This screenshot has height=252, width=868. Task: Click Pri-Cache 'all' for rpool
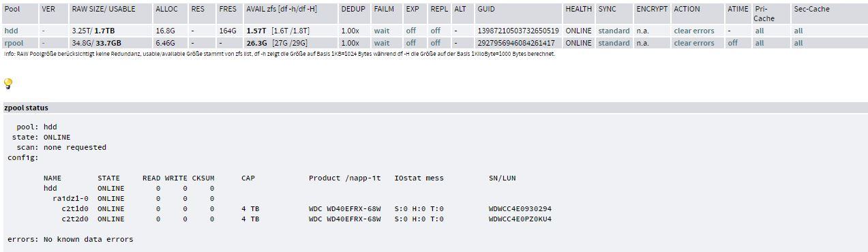(760, 43)
